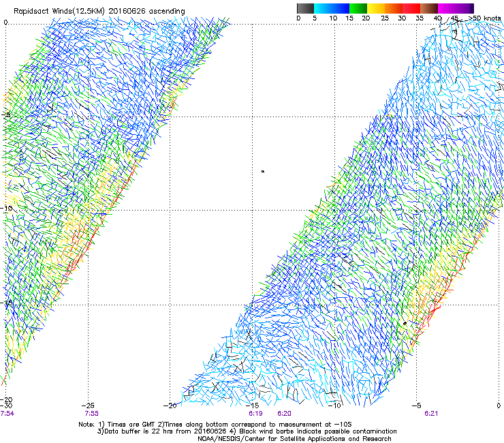Click the 'Times are GMT' note line
The image size is (504, 443).
215,425
